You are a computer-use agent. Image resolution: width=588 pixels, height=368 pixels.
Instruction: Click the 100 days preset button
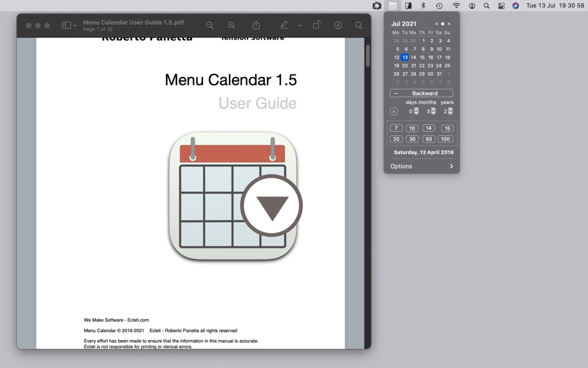tap(445, 139)
